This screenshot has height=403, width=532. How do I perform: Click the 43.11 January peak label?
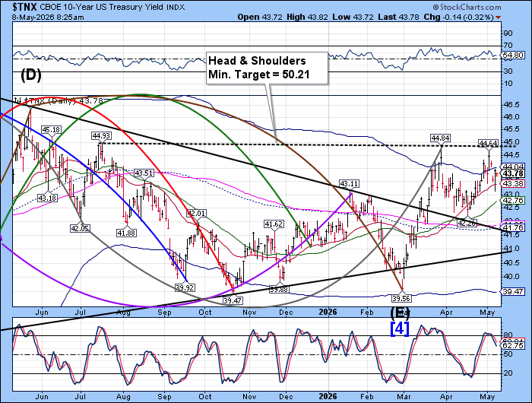coord(349,184)
